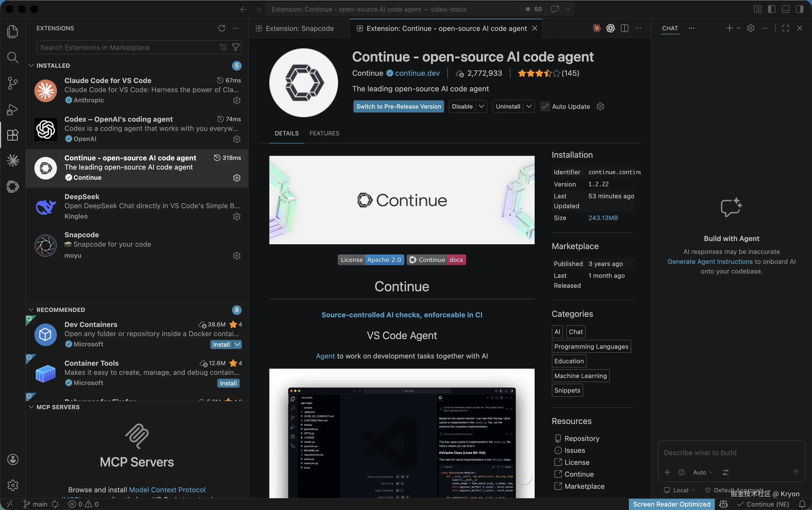Collapse the INSTALLED extensions section
The width and height of the screenshot is (812, 510).
pos(31,66)
